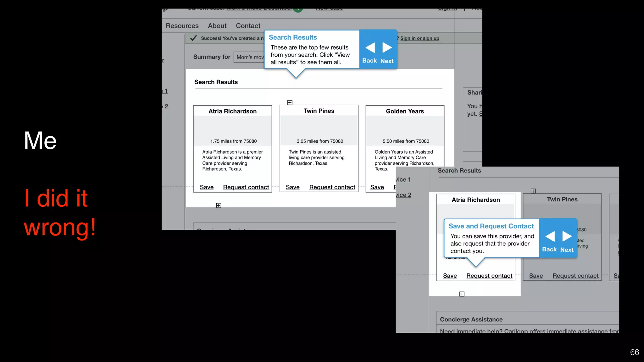Click success checkmark icon in notification bar

193,38
